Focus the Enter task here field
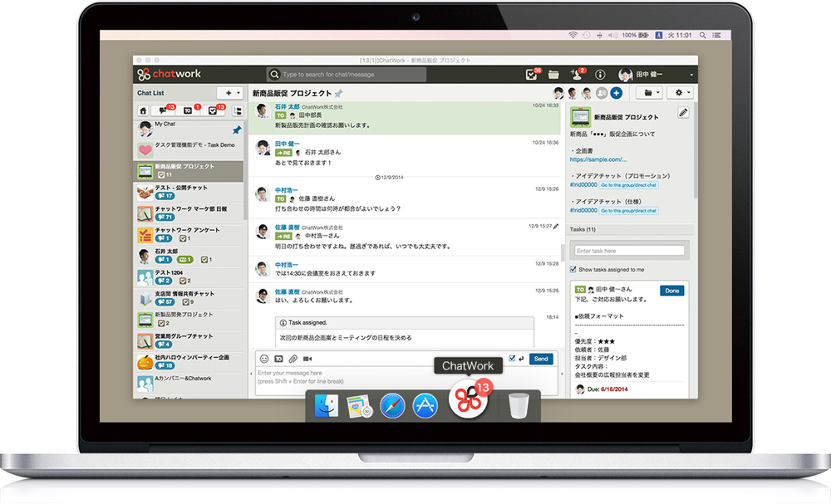The image size is (831, 504). tap(630, 251)
